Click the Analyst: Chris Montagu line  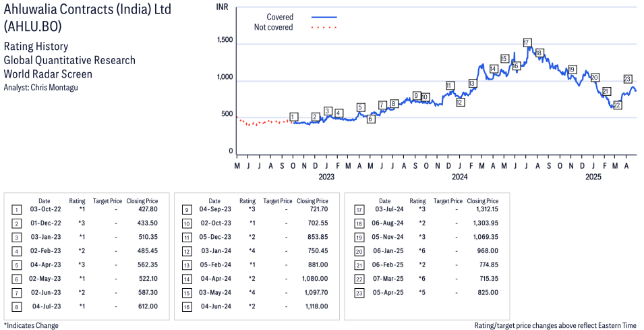[x=40, y=88]
